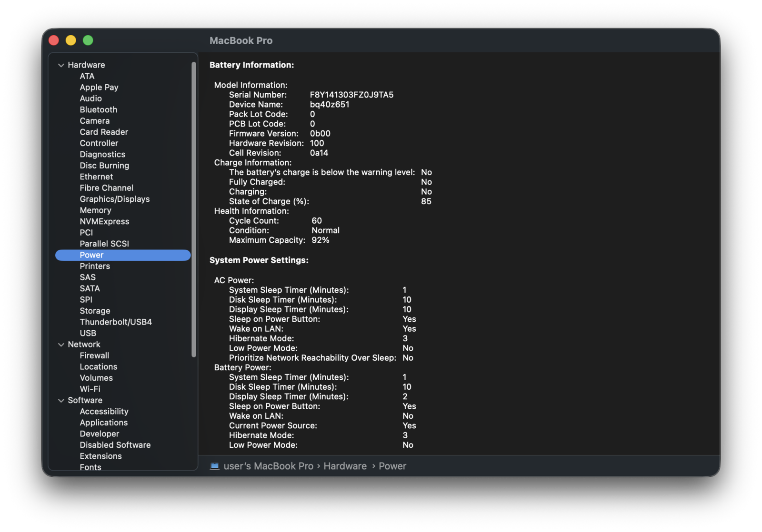Screen dimensions: 762x532
Task: Open Disabled Software in the sidebar
Action: click(x=115, y=445)
